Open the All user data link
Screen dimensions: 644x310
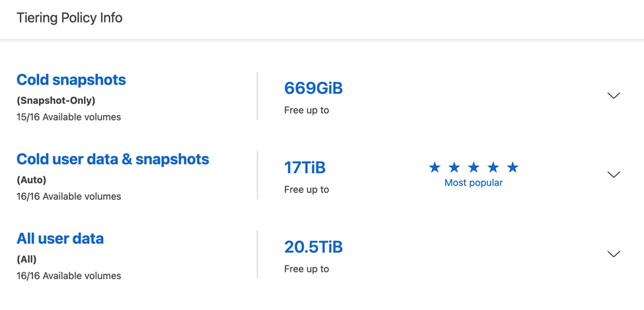[60, 239]
